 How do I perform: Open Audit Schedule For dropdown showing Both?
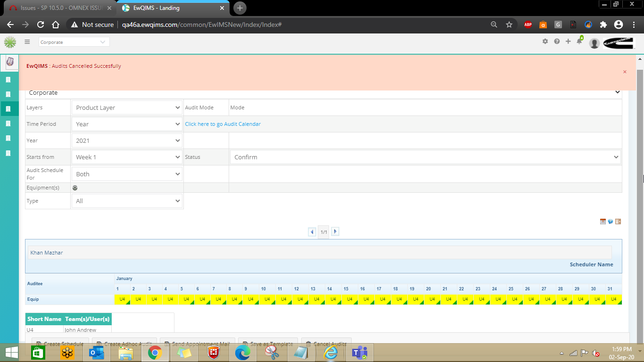[127, 174]
